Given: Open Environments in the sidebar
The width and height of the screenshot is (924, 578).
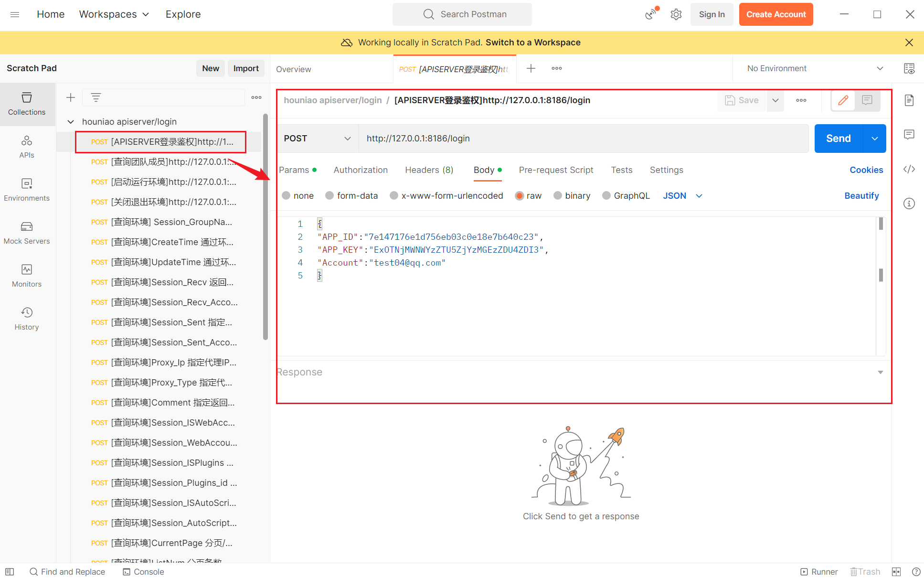Looking at the screenshot, I should pos(27,190).
